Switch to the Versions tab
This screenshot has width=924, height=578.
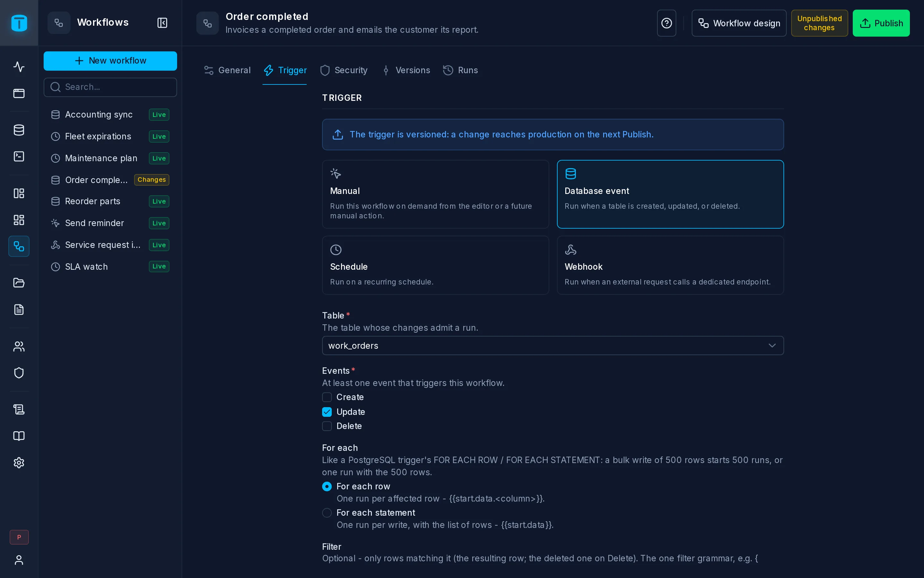[406, 70]
